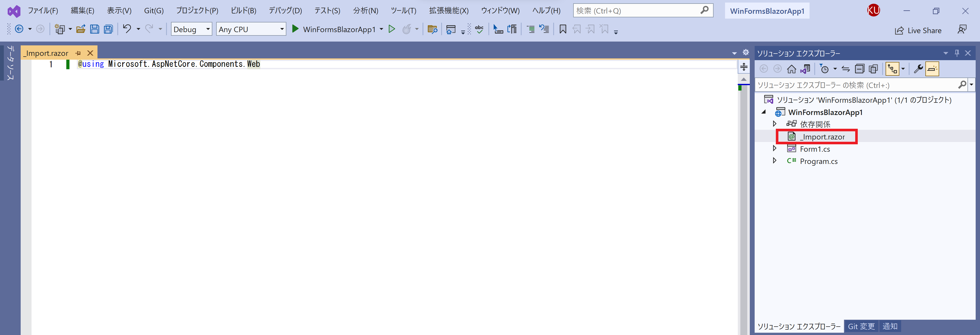
Task: Click the Navigate Backward arrow in main toolbar
Action: 19,29
